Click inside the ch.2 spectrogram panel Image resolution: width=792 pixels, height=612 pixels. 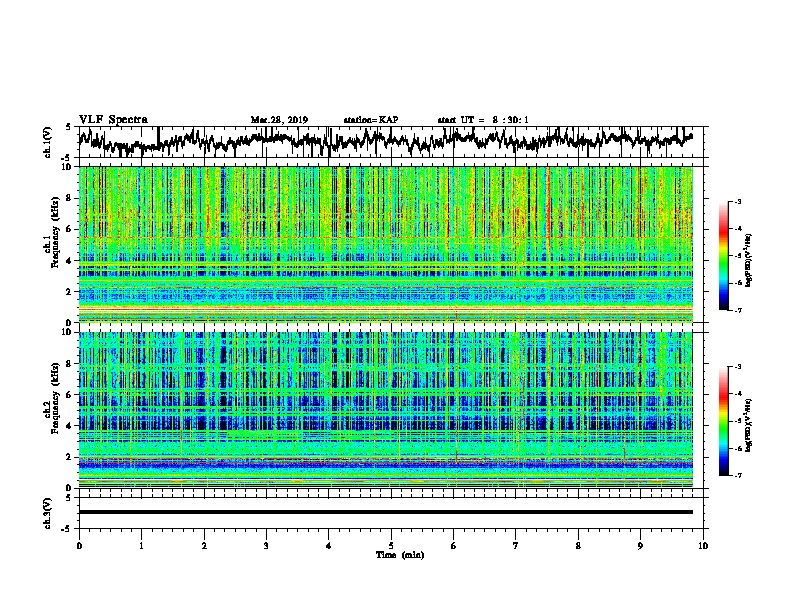click(385, 410)
